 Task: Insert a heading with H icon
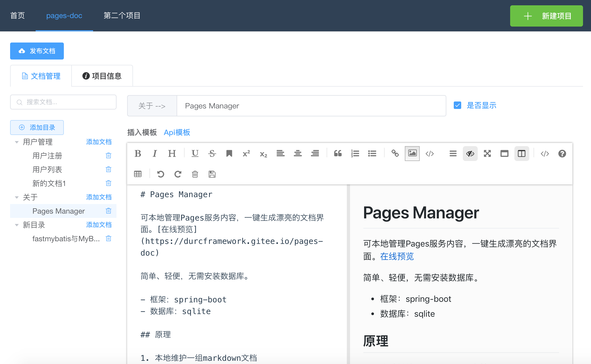172,153
